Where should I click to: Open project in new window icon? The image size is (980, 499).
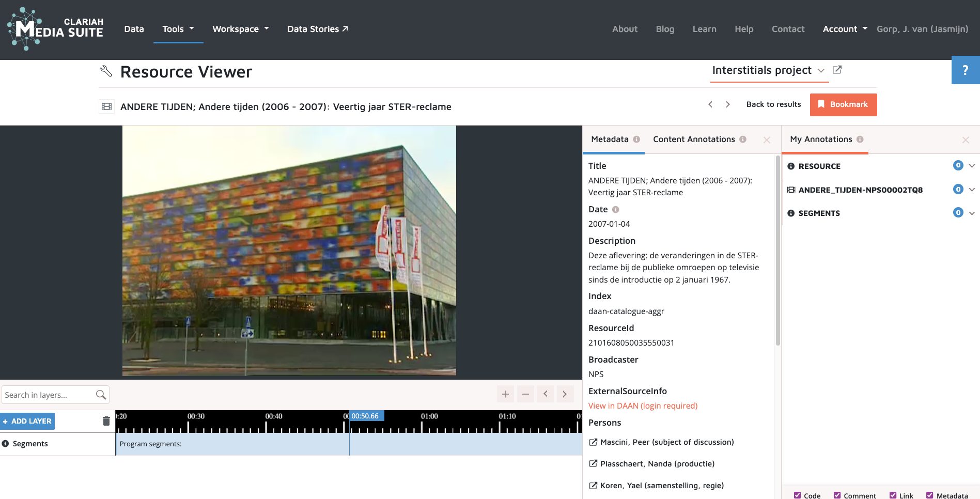(837, 70)
